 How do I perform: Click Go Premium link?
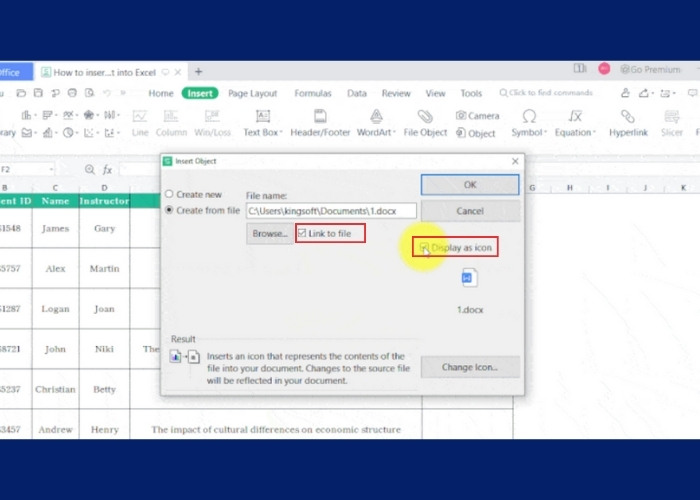pyautogui.click(x=650, y=69)
